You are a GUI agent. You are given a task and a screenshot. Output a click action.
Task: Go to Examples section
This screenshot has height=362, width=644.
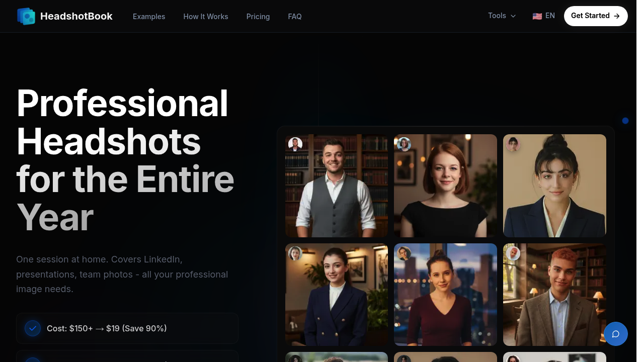coord(149,17)
